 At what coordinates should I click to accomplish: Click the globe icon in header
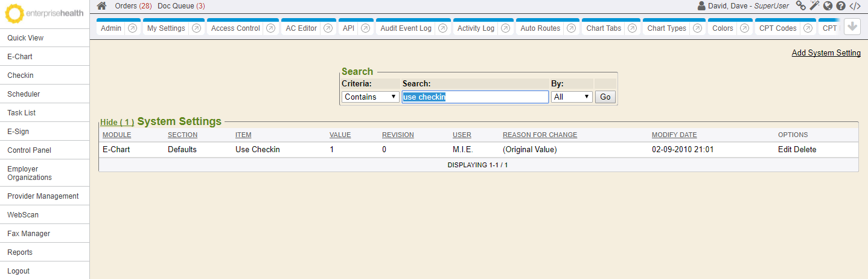point(828,5)
